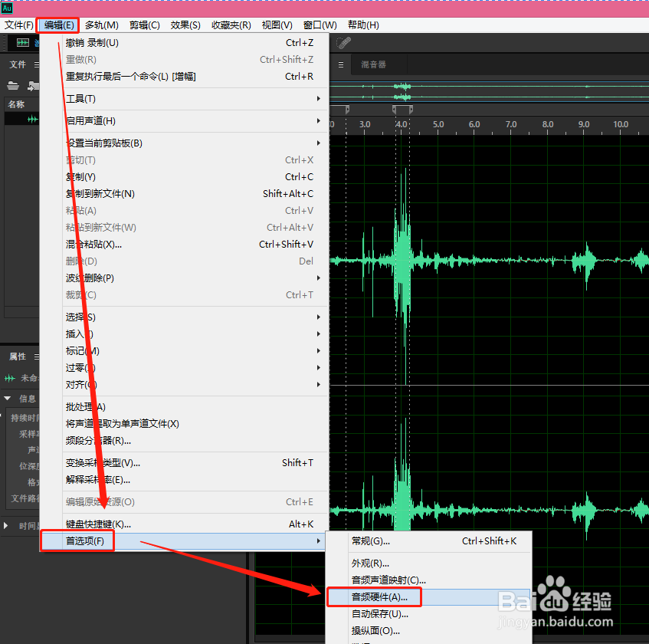Click the lower channel waveform near 9.0
This screenshot has height=644, width=649.
click(x=585, y=511)
